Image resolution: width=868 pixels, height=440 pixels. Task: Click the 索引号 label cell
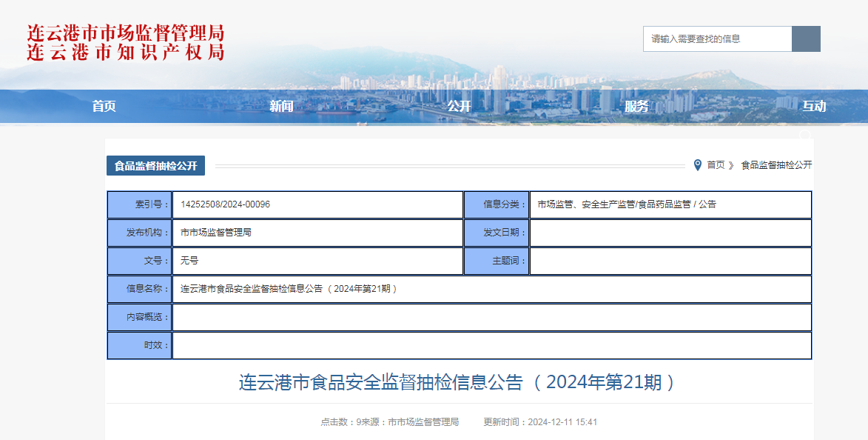140,204
